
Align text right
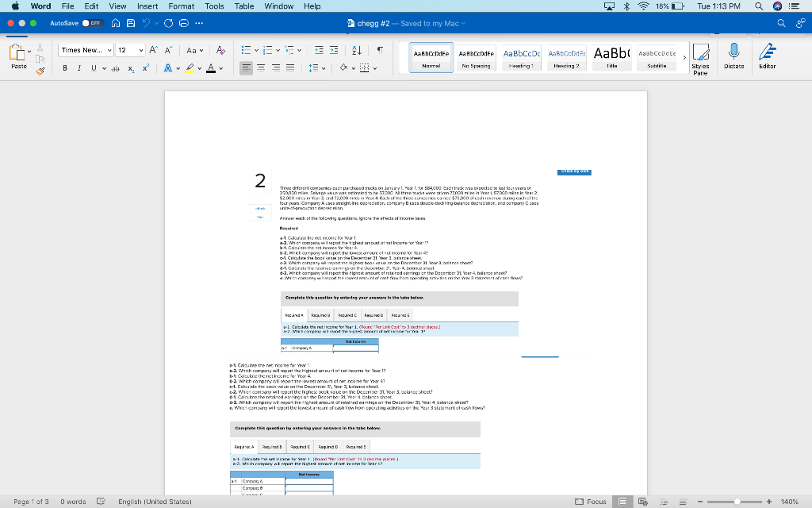(276, 68)
